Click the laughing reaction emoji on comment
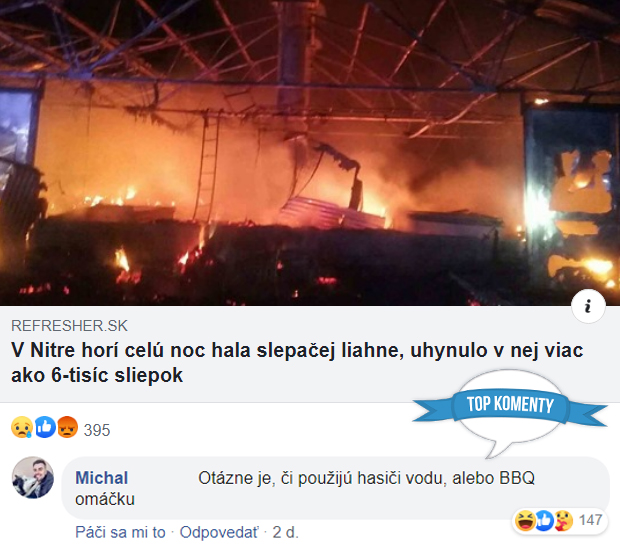Screen dimensions: 620x546 click(525, 520)
